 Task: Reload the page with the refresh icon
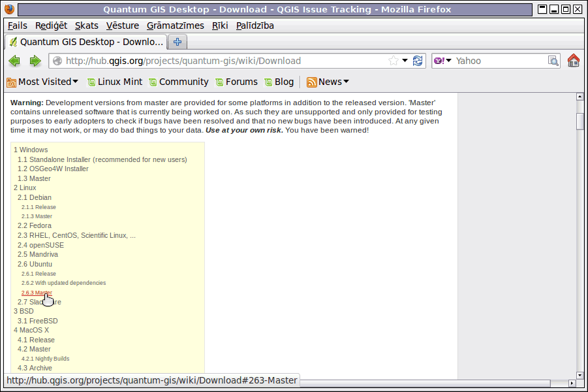(x=418, y=61)
